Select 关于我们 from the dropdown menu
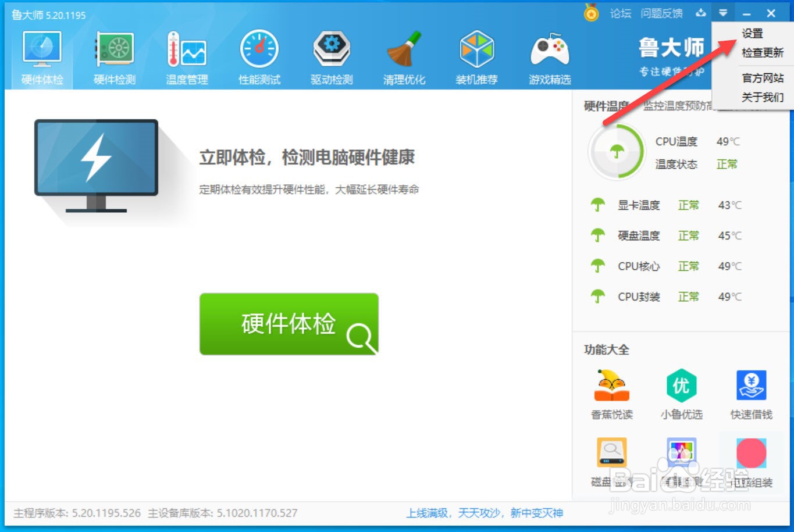 763,97
